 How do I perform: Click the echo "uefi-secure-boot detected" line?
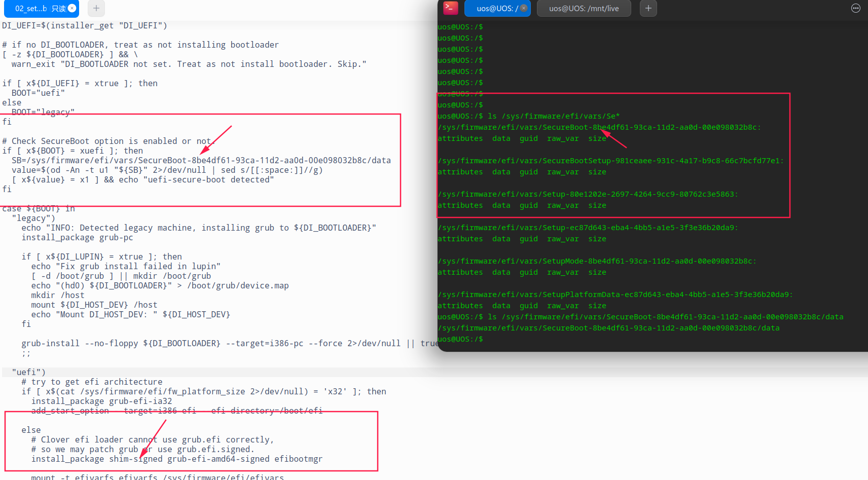point(143,179)
